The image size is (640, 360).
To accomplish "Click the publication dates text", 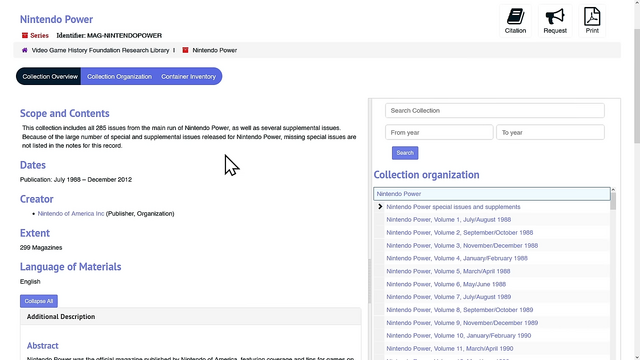I will click(76, 180).
